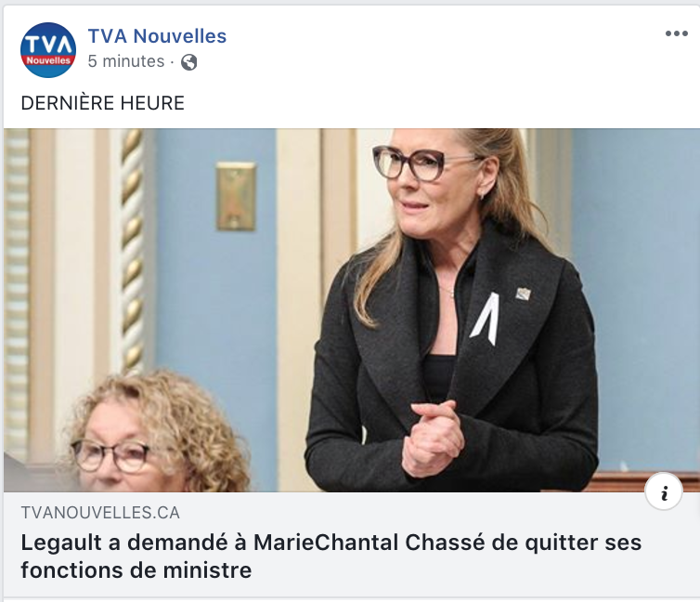Open the three-dot post options menu
This screenshot has height=602, width=700.
(x=677, y=33)
